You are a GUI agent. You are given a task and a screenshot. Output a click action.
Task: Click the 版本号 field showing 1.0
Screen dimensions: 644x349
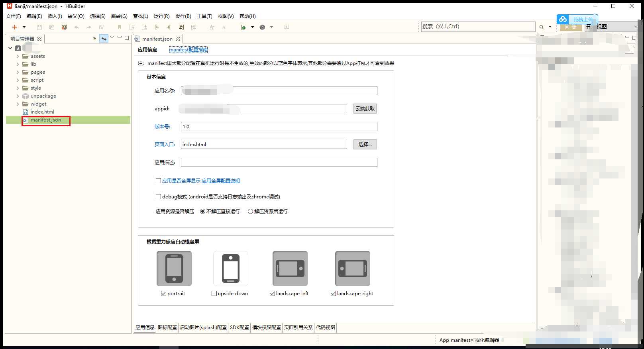[x=279, y=127]
